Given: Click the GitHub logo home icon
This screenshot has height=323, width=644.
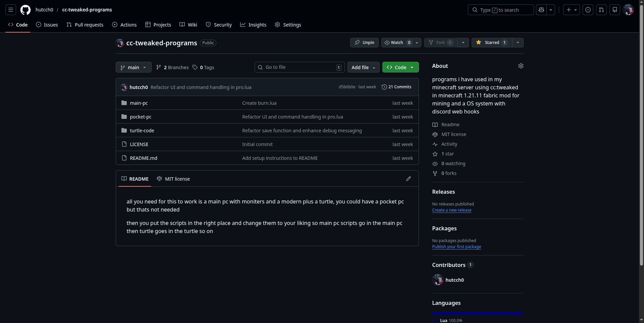Looking at the screenshot, I should [25, 10].
